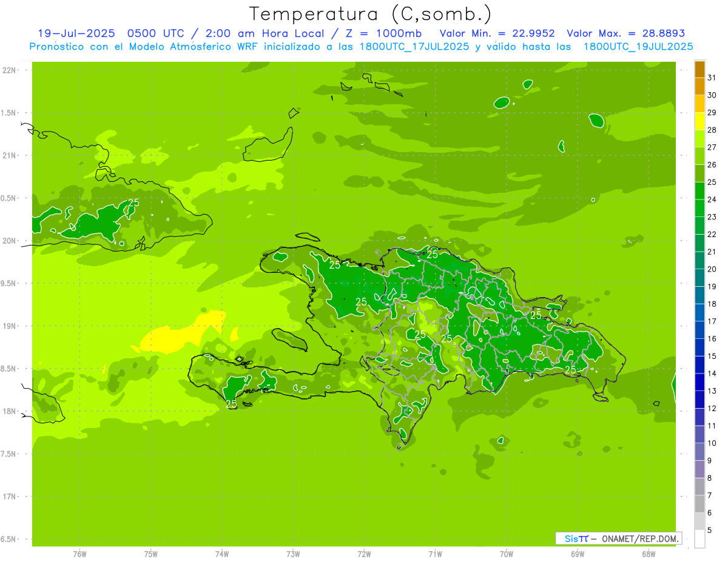
Task: Pick the legend swatch between 29 and 30
Action: coord(699,104)
